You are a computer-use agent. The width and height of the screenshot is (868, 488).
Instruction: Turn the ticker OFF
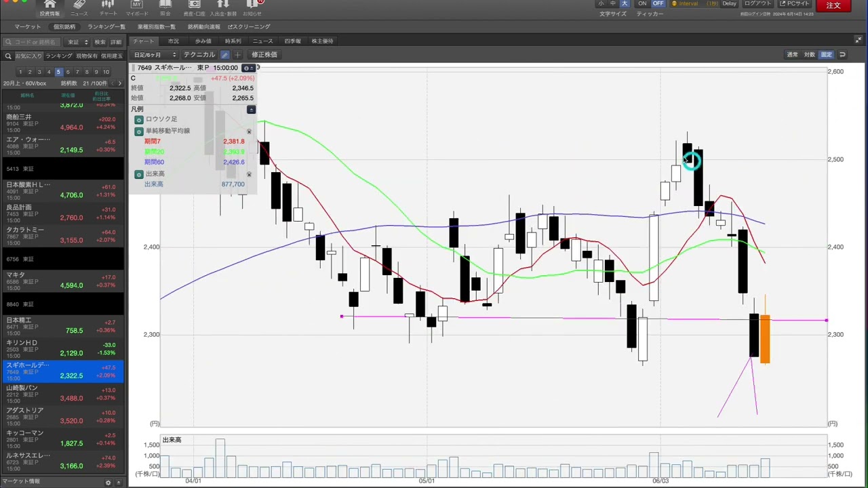click(658, 3)
